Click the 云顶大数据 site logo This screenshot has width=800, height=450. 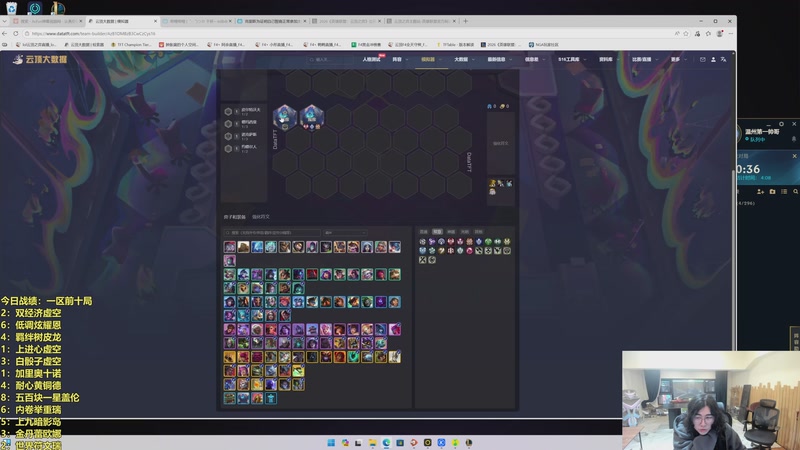pos(40,59)
